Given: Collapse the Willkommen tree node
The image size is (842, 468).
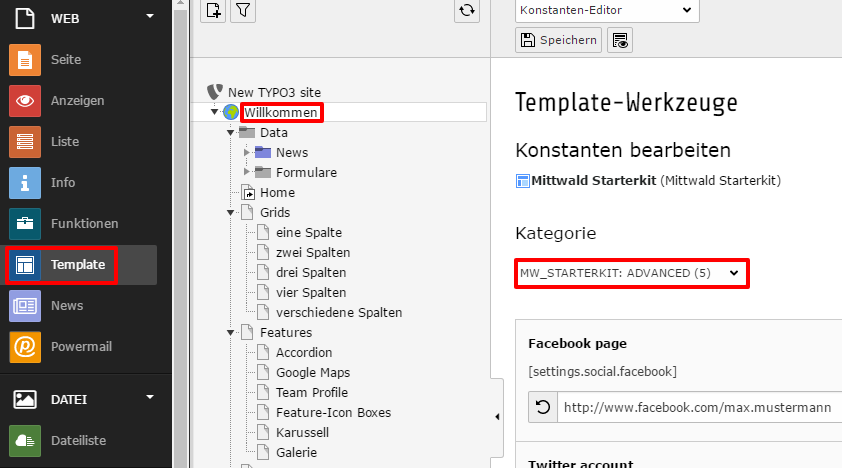Looking at the screenshot, I should (214, 112).
